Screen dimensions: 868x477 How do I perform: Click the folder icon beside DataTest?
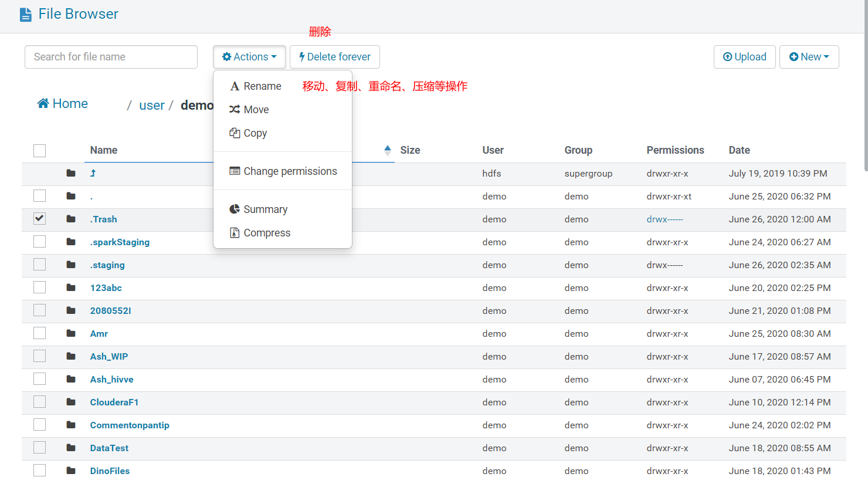[71, 448]
